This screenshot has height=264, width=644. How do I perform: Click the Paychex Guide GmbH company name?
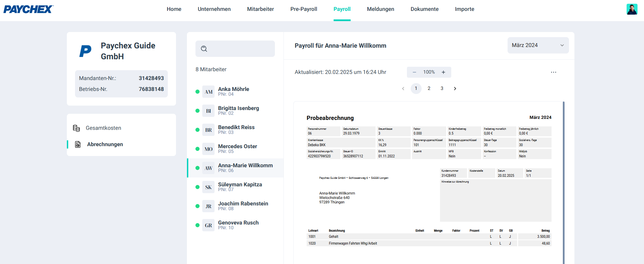tap(128, 51)
